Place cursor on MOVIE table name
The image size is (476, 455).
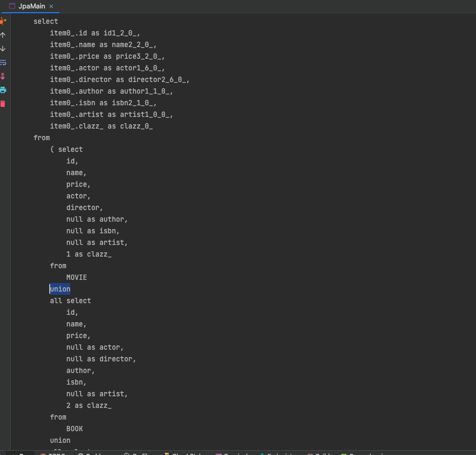pos(77,277)
